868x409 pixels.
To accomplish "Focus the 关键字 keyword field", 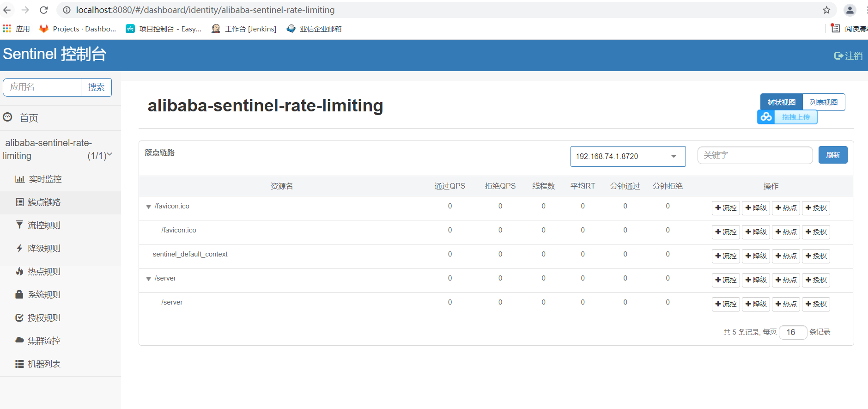I will pyautogui.click(x=755, y=155).
